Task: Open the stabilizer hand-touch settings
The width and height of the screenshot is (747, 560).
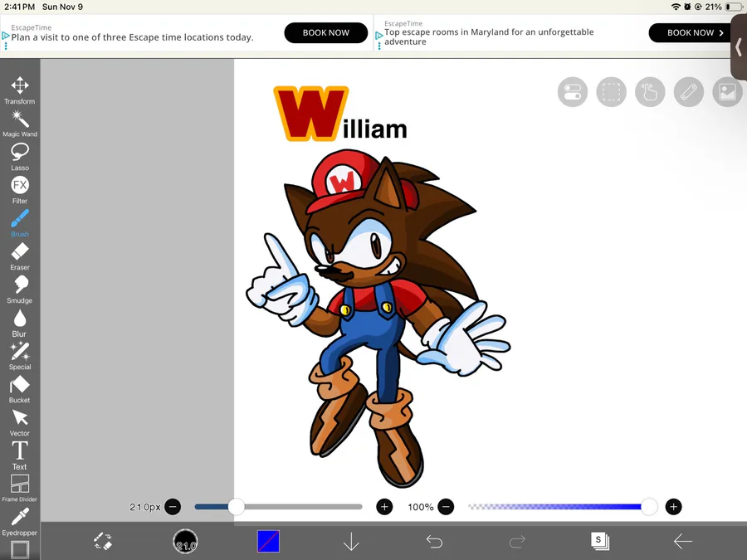Action: pyautogui.click(x=650, y=92)
